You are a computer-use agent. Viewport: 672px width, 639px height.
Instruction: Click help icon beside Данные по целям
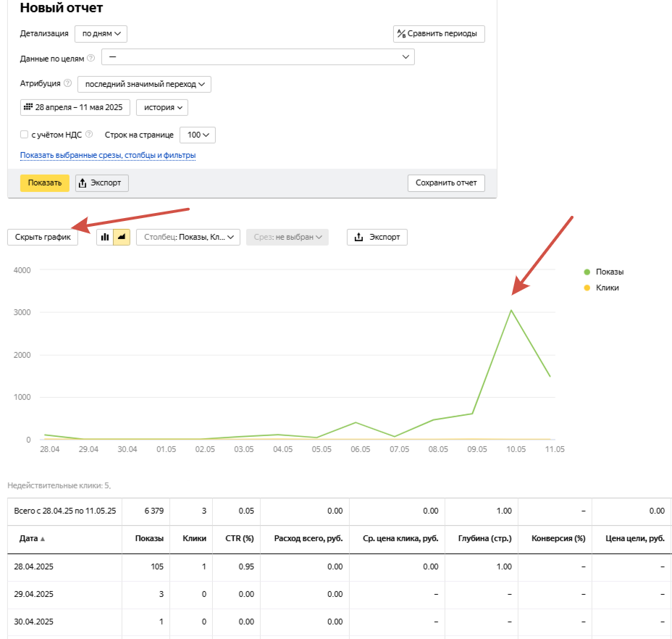point(91,58)
